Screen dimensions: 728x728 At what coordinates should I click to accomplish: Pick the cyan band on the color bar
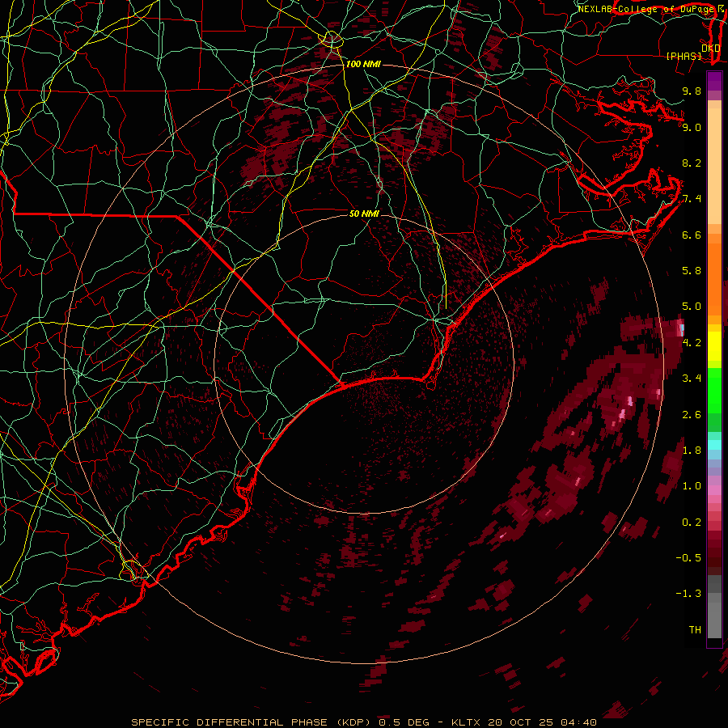click(x=714, y=445)
